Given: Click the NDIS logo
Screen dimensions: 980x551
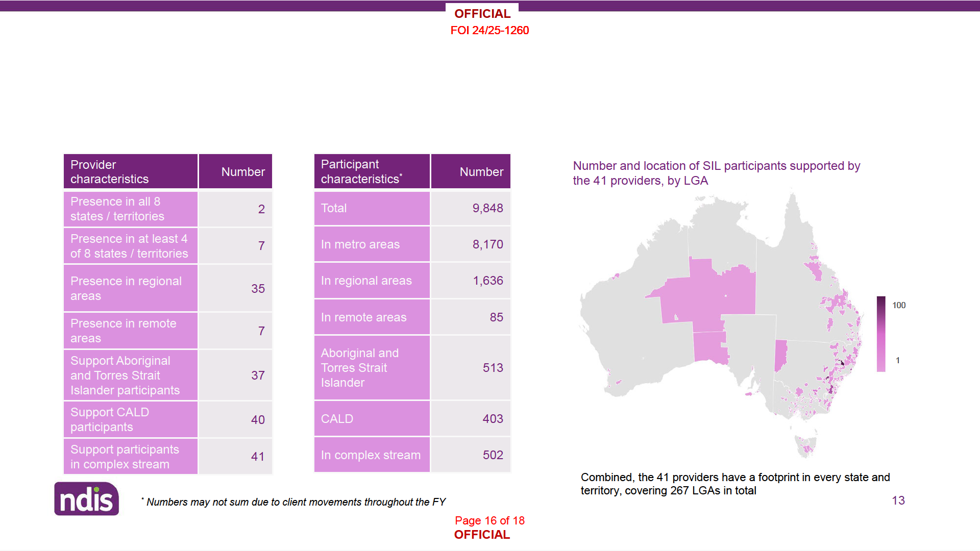Looking at the screenshot, I should click(86, 499).
